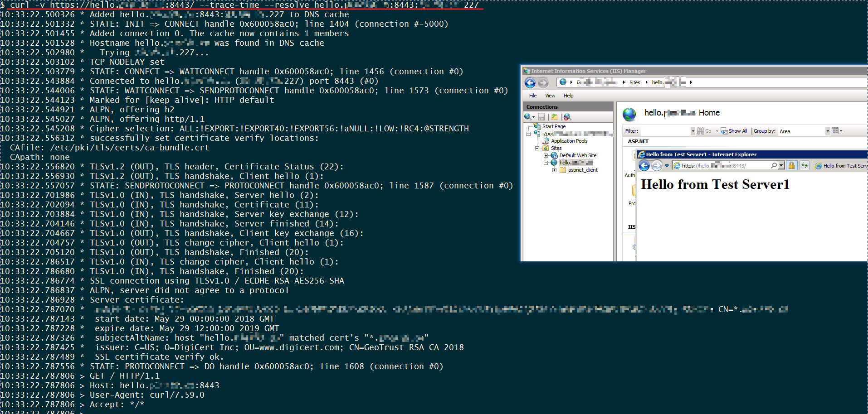Click the IIS Manager back arrow button
Image resolution: width=868 pixels, height=414 pixels.
point(530,82)
